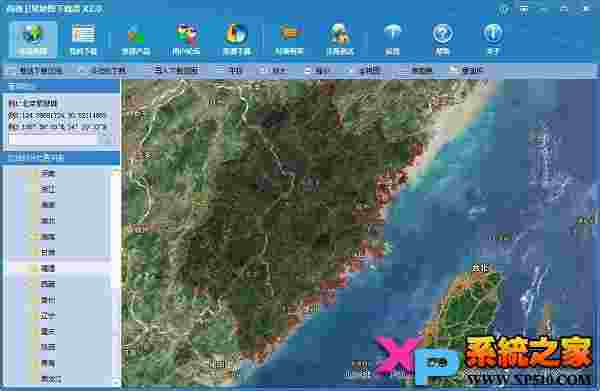This screenshot has height=391, width=600.
Task: Click the province list vertical scrollbar down arrow
Action: pyautogui.click(x=116, y=381)
